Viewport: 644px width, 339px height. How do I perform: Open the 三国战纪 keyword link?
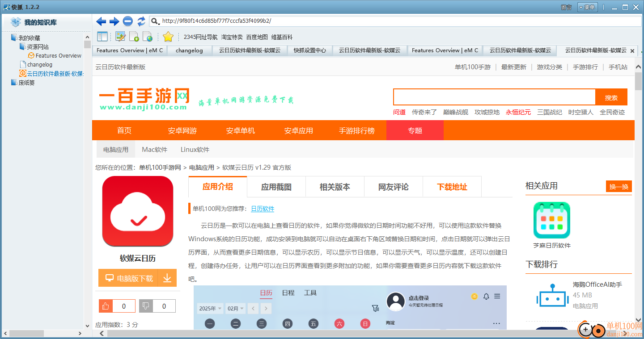coord(550,112)
